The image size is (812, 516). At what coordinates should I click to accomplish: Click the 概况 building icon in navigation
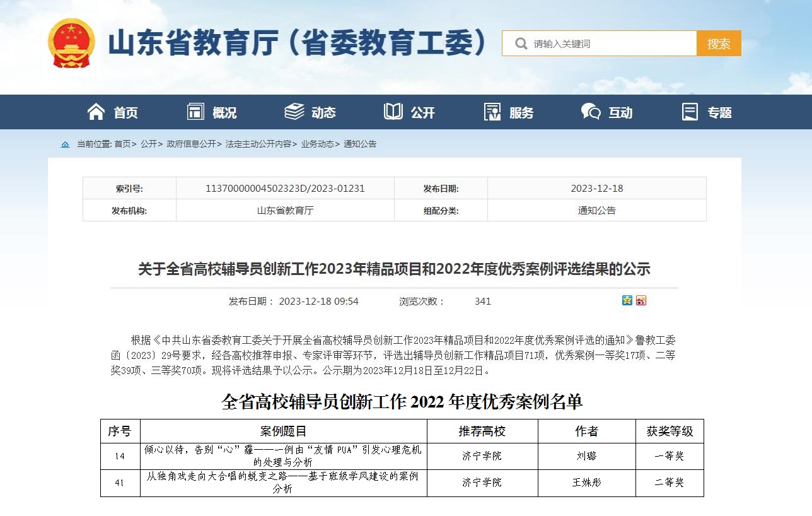196,112
